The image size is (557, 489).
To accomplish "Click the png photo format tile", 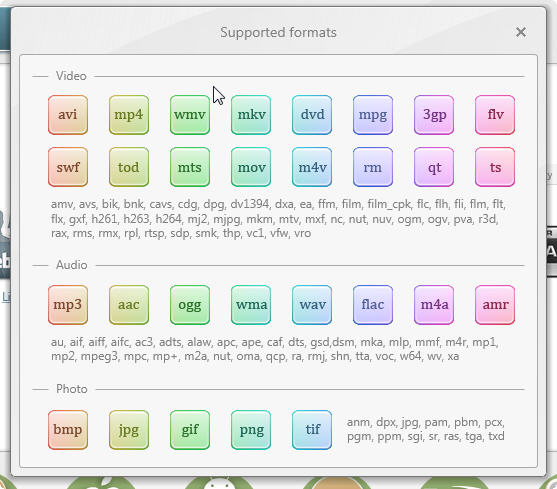I will tap(251, 430).
